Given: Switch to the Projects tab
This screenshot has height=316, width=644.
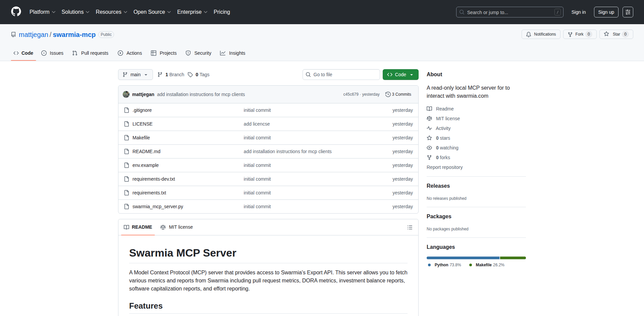Looking at the screenshot, I should [x=164, y=53].
